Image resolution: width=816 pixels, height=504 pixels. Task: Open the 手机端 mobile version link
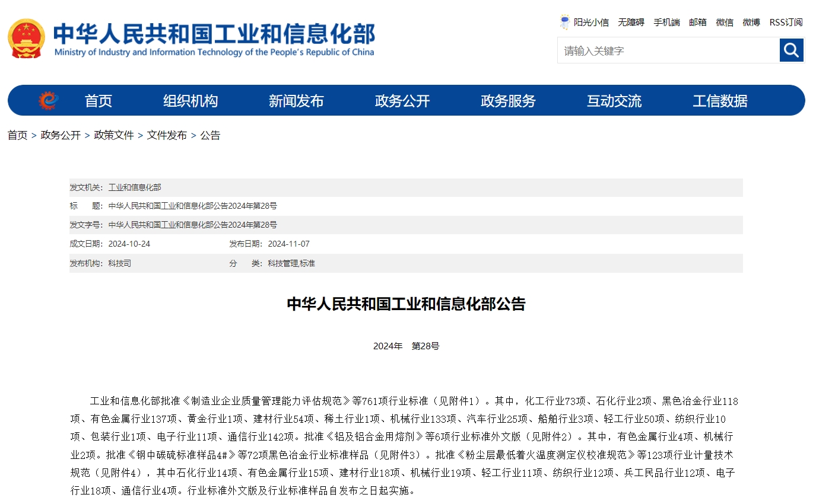[666, 23]
